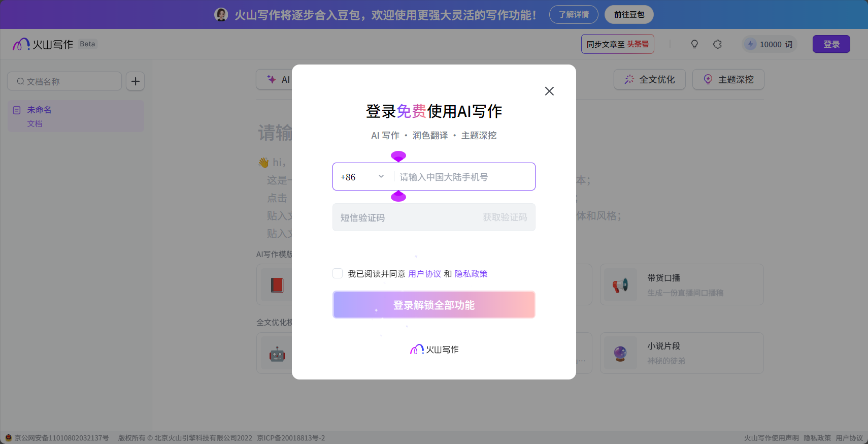This screenshot has height=444, width=868.
Task: Click the Beta badge next to logo
Action: point(87,44)
